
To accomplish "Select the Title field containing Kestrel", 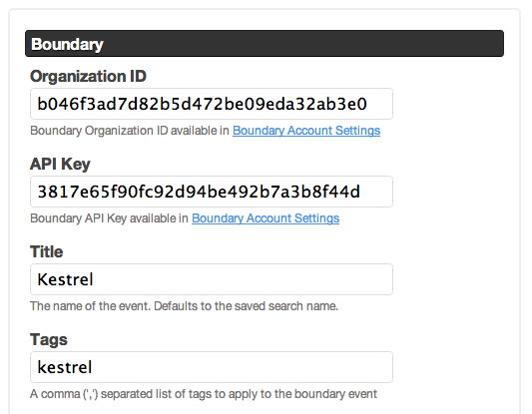I will (212, 279).
